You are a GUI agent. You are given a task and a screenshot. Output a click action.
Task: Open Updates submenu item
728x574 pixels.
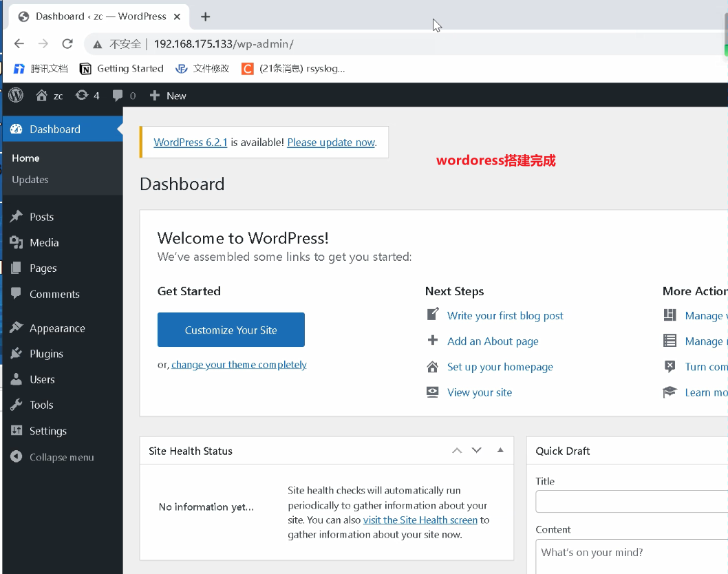[x=30, y=180]
